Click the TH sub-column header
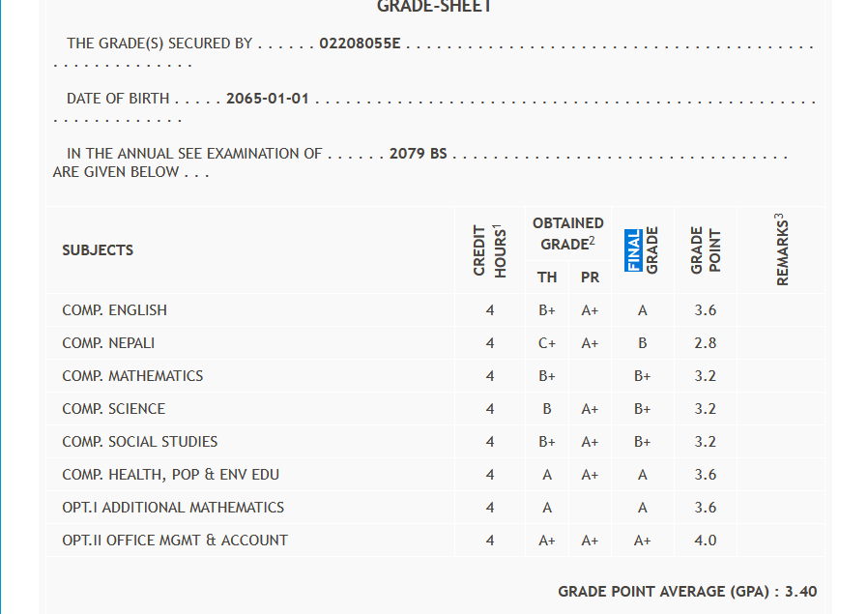 tap(547, 278)
